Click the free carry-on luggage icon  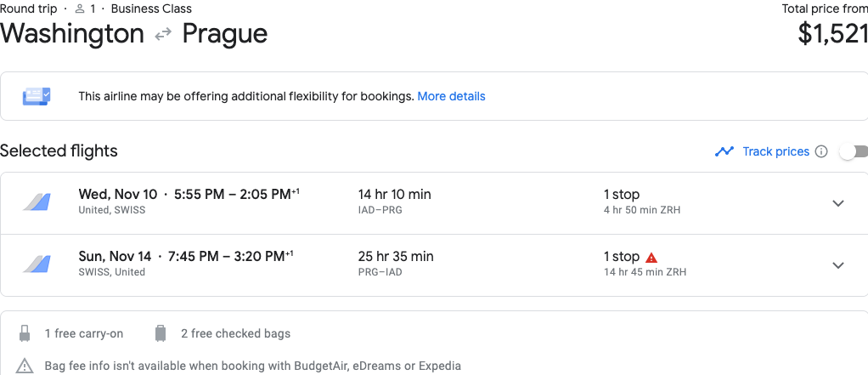[25, 333]
